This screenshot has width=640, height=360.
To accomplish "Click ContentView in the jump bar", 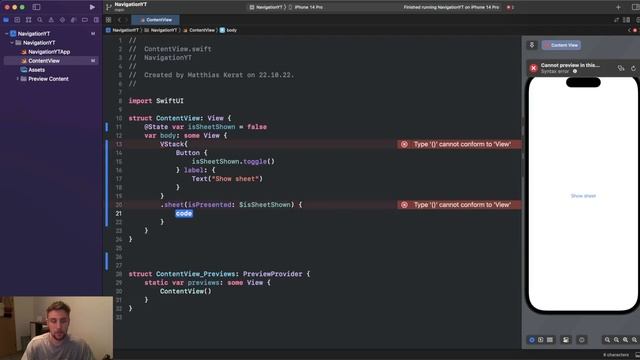I will point(199,30).
